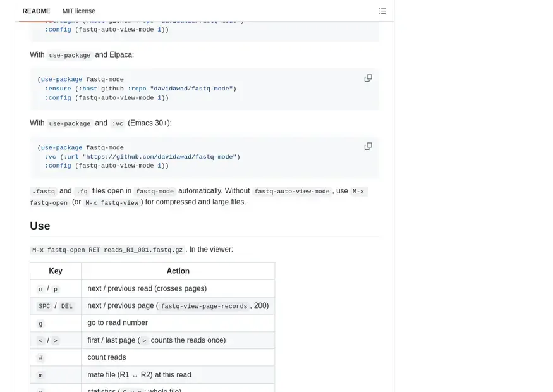Select the Action column header
The width and height of the screenshot is (553, 392).
tap(178, 271)
